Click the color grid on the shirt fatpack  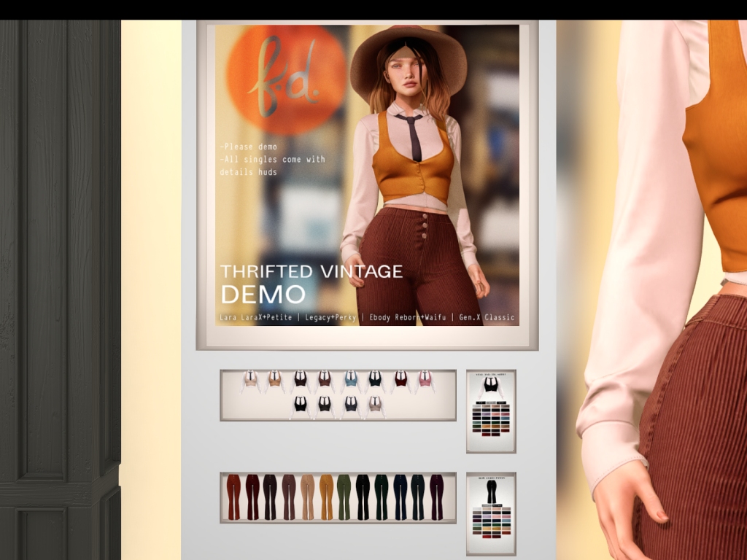point(491,423)
